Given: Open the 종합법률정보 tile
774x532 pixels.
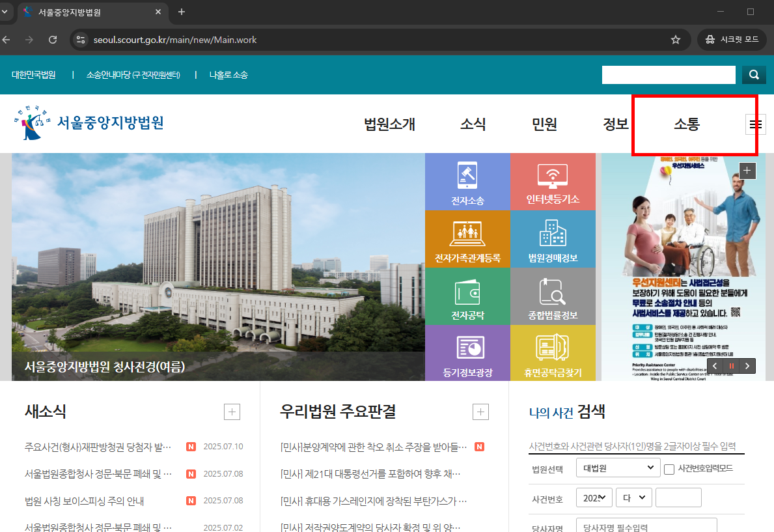Looking at the screenshot, I should pos(553,296).
